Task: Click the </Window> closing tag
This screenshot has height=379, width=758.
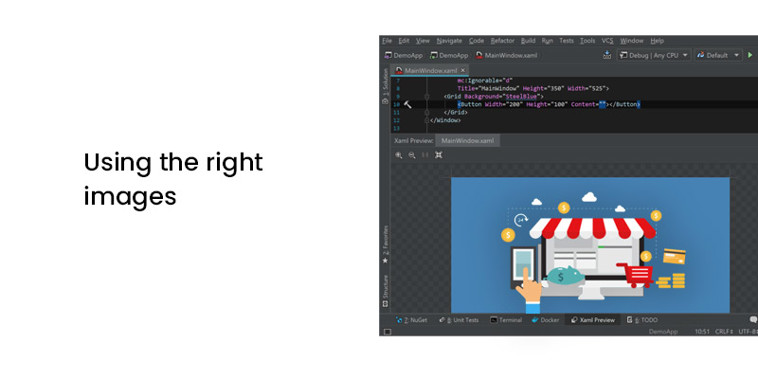Action: point(445,120)
